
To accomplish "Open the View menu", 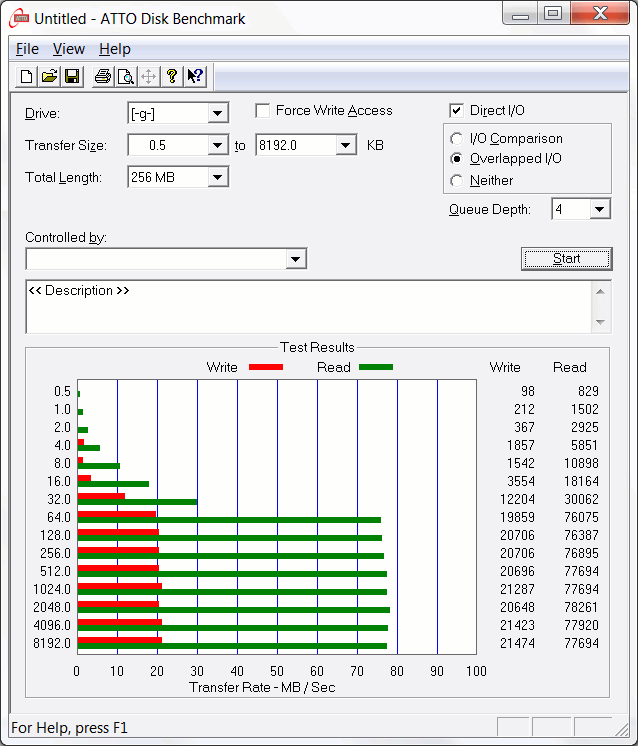I will click(x=69, y=49).
